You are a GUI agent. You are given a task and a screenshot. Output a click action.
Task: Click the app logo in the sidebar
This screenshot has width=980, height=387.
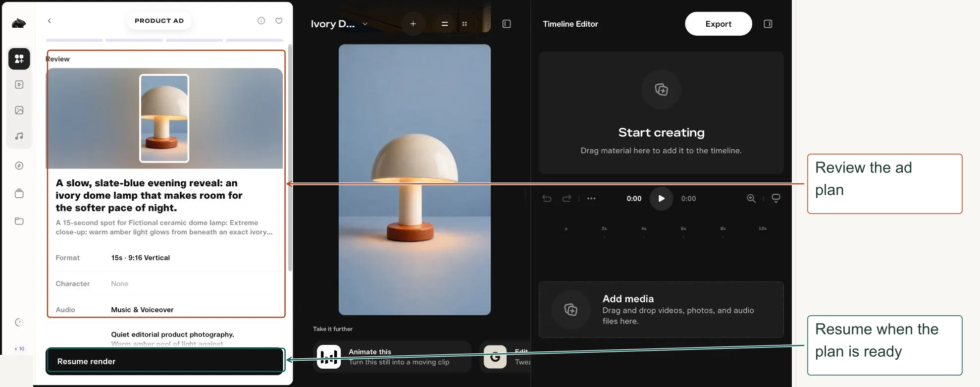click(19, 23)
